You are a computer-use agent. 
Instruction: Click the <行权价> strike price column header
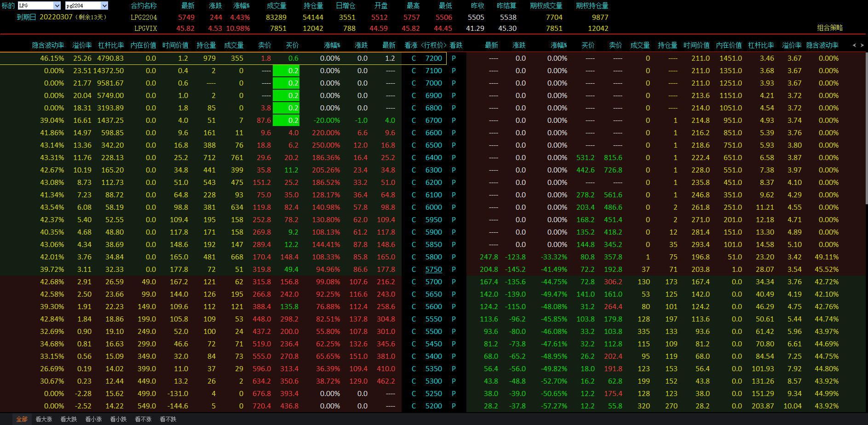pos(434,45)
